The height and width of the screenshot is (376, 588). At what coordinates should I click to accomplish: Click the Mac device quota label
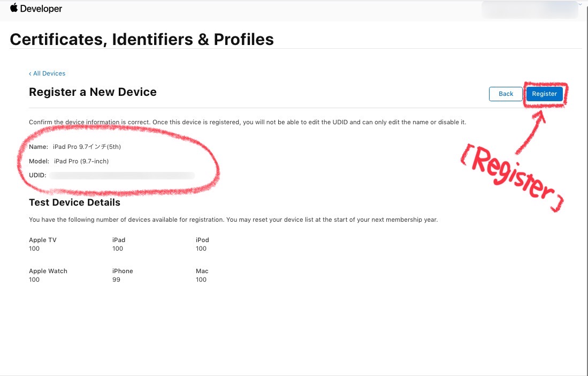[202, 271]
